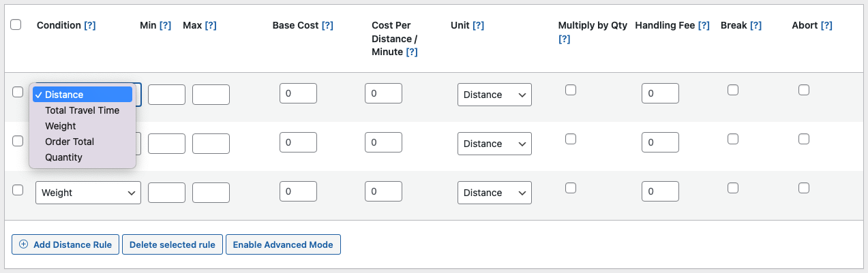Viewport: 868px width, 273px height.
Task: Enable Multiply by Qty in first row
Action: pyautogui.click(x=571, y=90)
